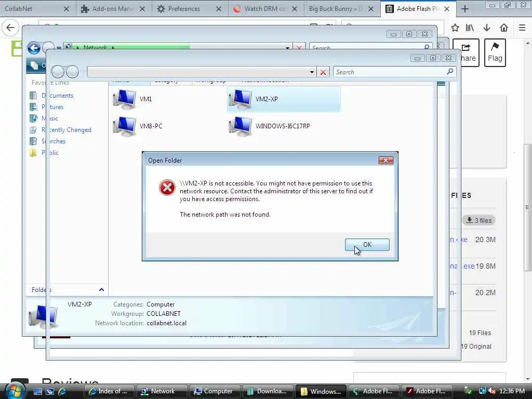This screenshot has width=532, height=399.
Task: Click the Flag button on the page
Action: tap(495, 52)
